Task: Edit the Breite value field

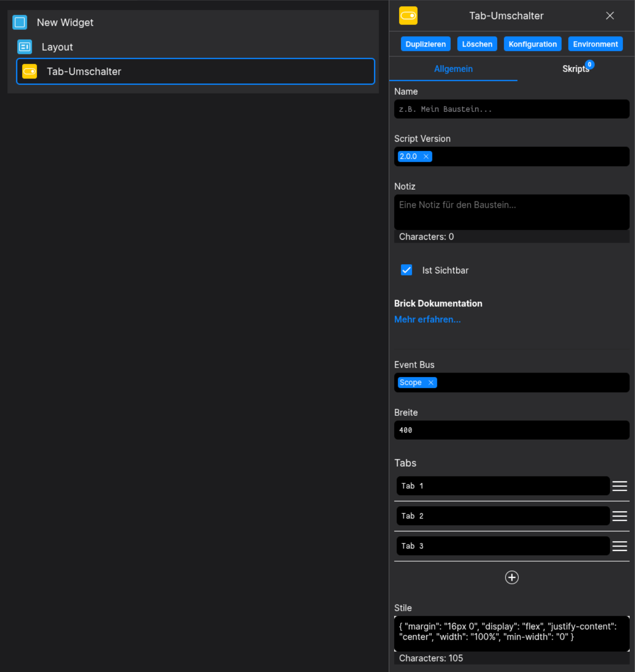Action: coord(511,430)
